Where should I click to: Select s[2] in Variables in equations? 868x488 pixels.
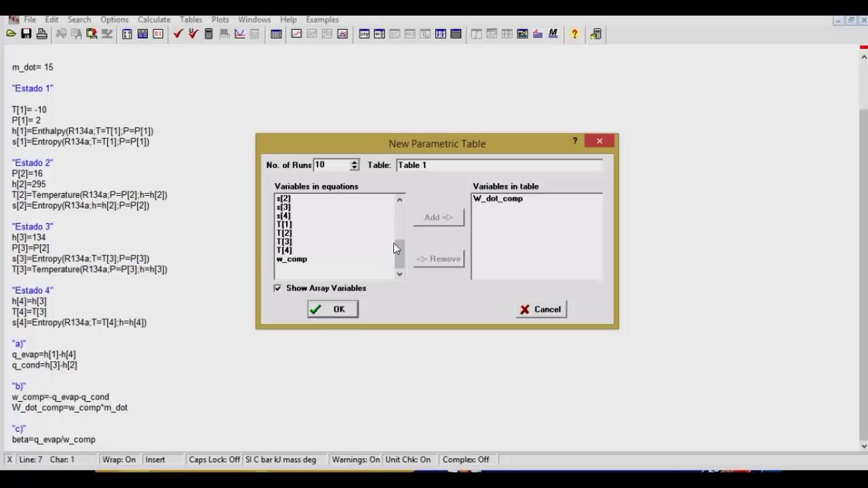283,199
